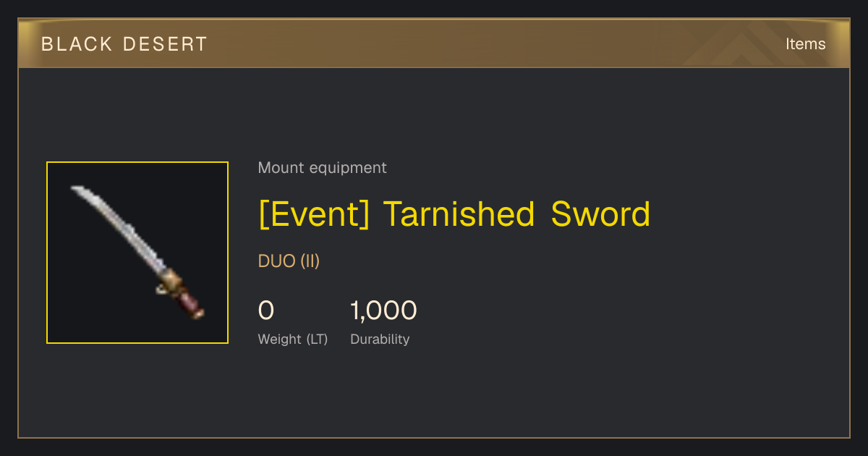Click the word [Event] in the item title

point(314,215)
